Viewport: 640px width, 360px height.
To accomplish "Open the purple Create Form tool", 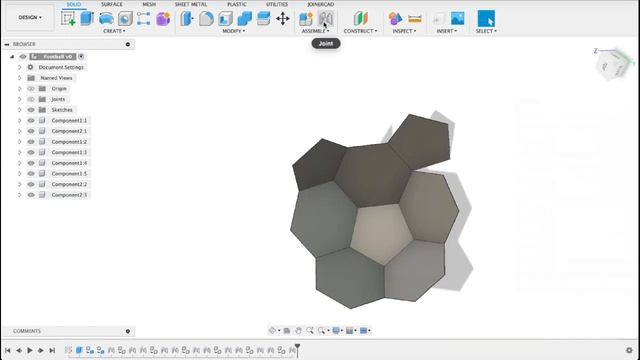I will [x=163, y=18].
